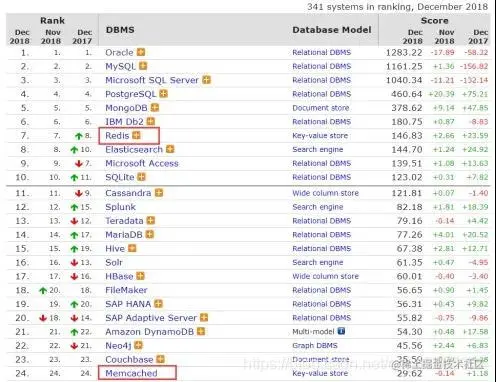Click Multi-model in Amazon DynamoDB row
The image size is (496, 382).
(313, 332)
